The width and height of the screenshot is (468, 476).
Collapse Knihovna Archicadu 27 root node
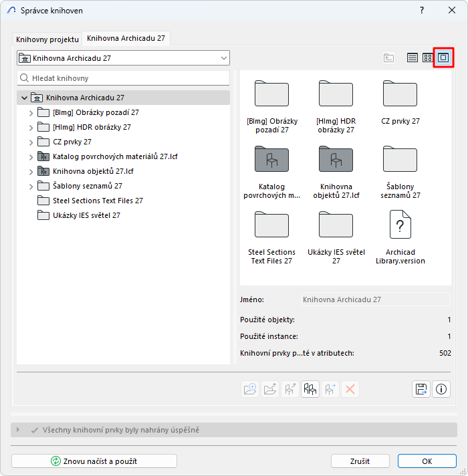coord(24,98)
